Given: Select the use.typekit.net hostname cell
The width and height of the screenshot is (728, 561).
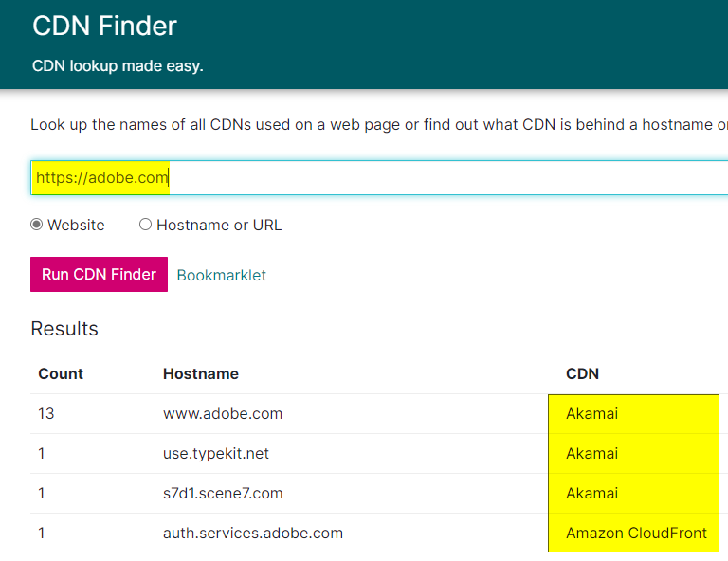Looking at the screenshot, I should (216, 453).
